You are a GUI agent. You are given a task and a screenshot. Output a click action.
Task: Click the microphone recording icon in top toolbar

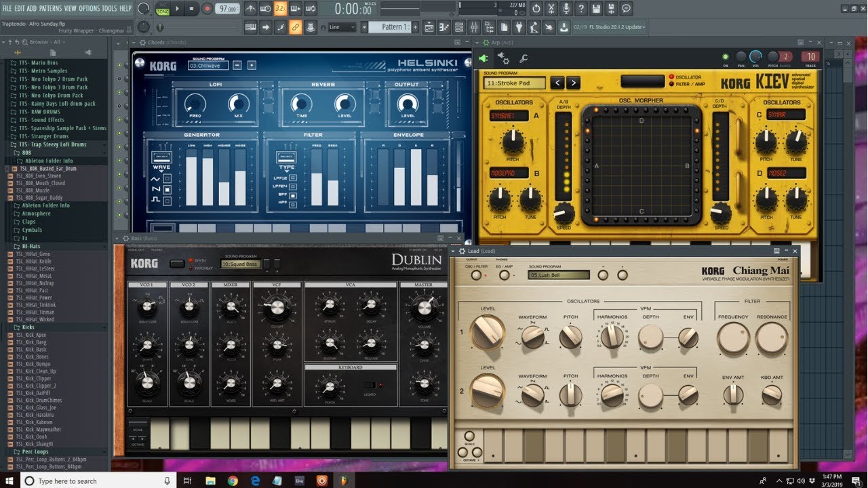pyautogui.click(x=566, y=9)
